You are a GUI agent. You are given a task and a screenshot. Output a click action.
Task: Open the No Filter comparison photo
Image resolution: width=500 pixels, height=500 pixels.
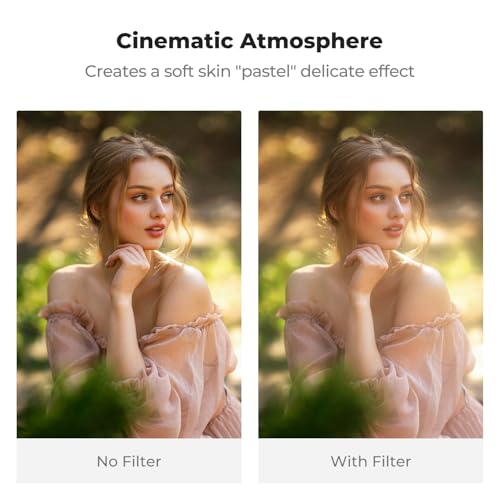(129, 274)
